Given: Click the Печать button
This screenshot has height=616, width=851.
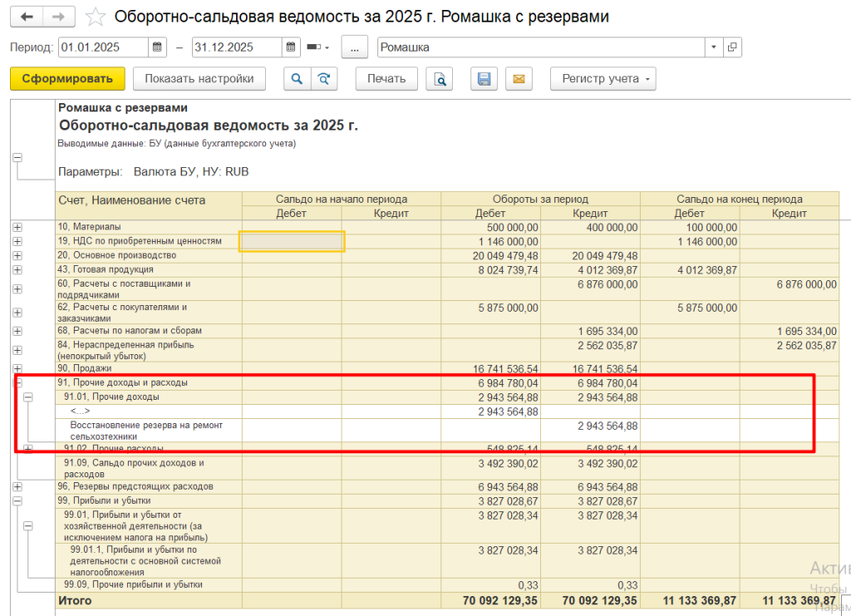Looking at the screenshot, I should tap(386, 79).
